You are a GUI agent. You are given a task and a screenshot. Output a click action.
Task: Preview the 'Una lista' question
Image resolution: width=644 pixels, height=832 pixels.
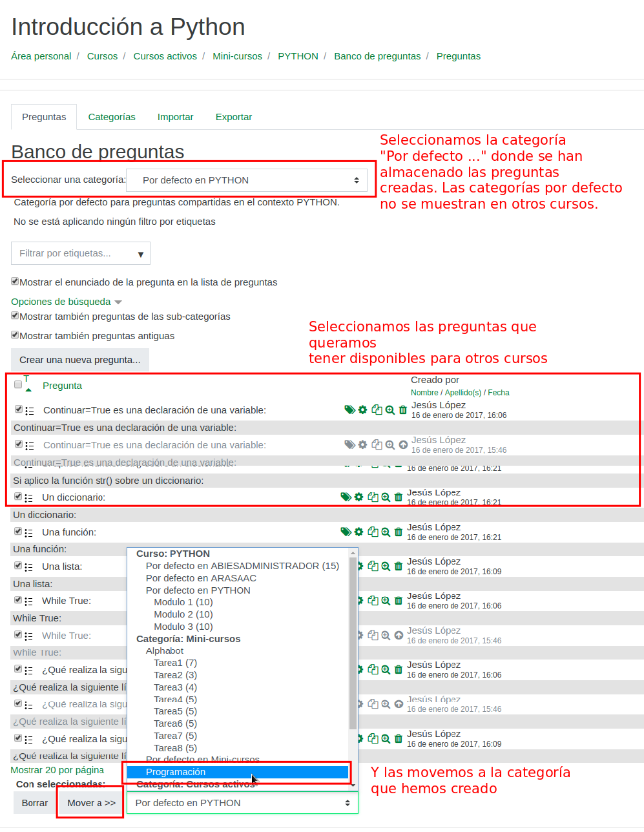click(x=386, y=566)
